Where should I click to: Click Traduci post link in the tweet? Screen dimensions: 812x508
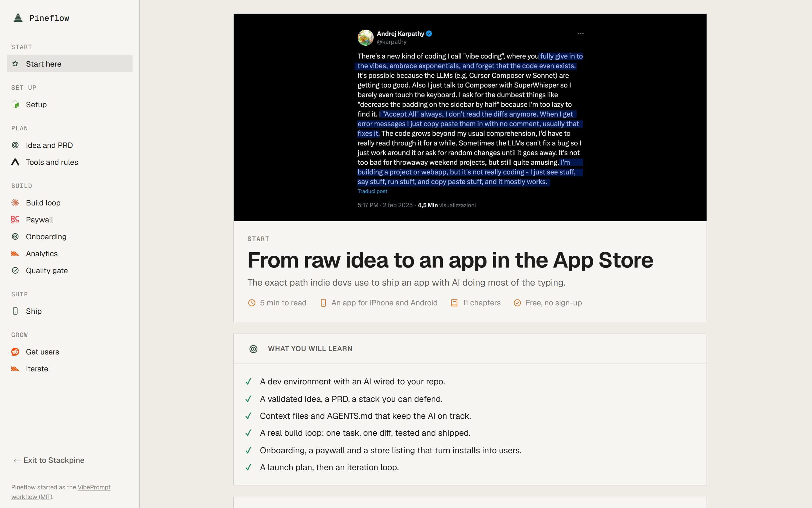(372, 191)
